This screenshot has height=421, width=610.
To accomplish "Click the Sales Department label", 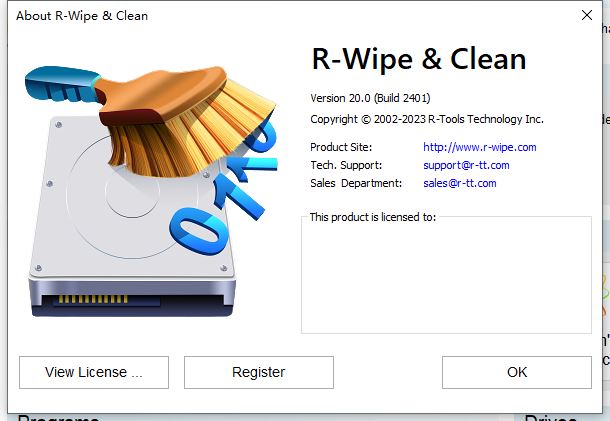I will (356, 183).
